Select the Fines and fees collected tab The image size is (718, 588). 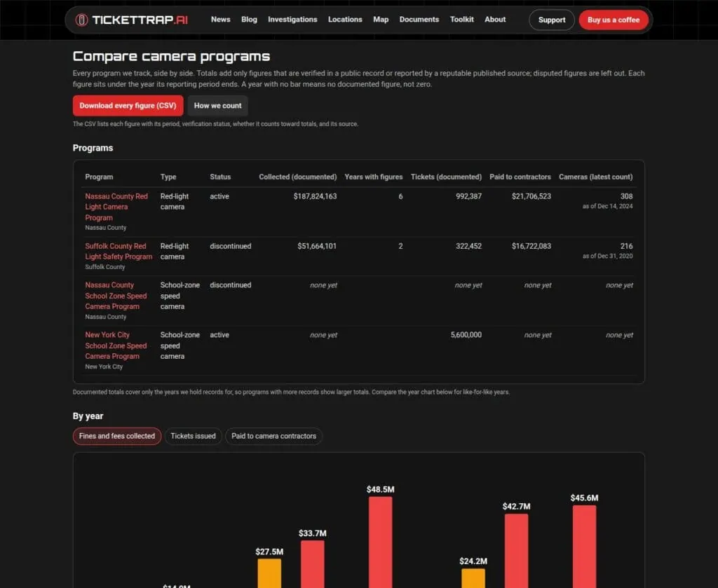pyautogui.click(x=117, y=436)
